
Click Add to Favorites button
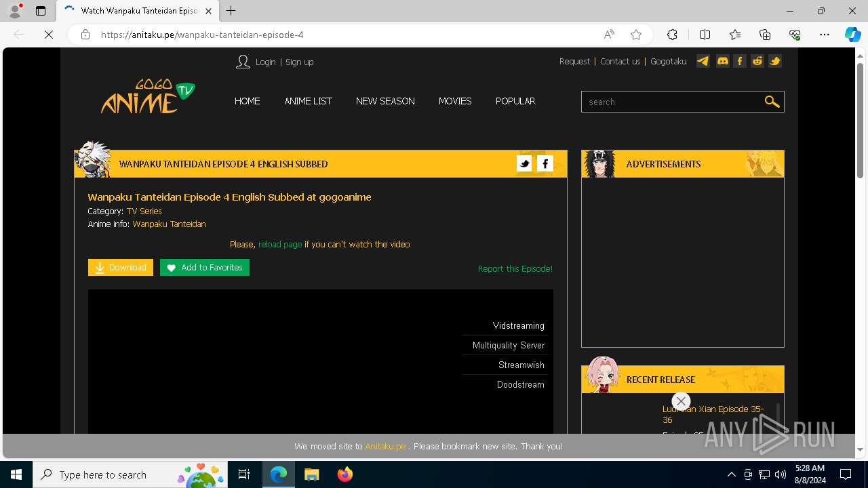coord(205,268)
